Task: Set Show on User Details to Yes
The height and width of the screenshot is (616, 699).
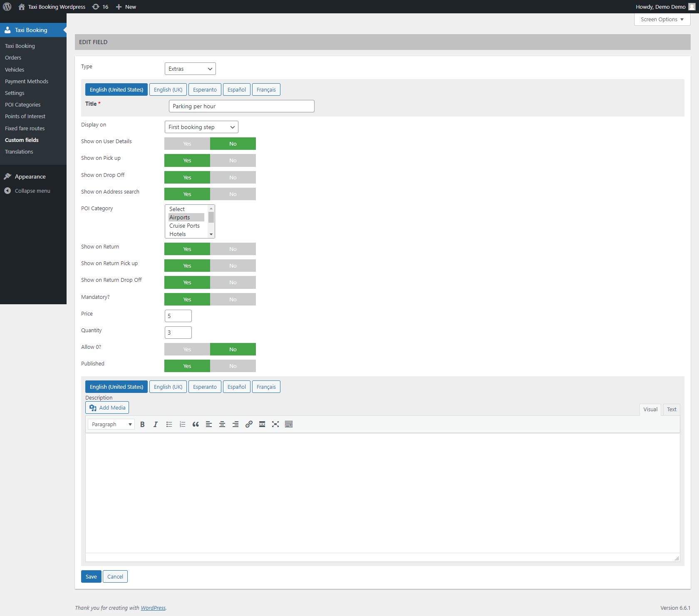Action: coord(187,144)
